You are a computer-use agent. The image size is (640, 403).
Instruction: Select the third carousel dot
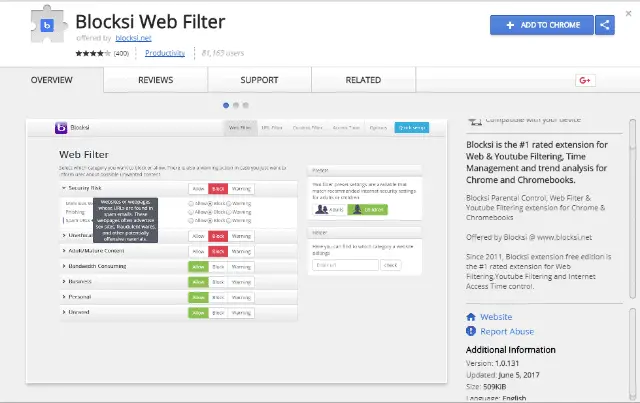[245, 105]
